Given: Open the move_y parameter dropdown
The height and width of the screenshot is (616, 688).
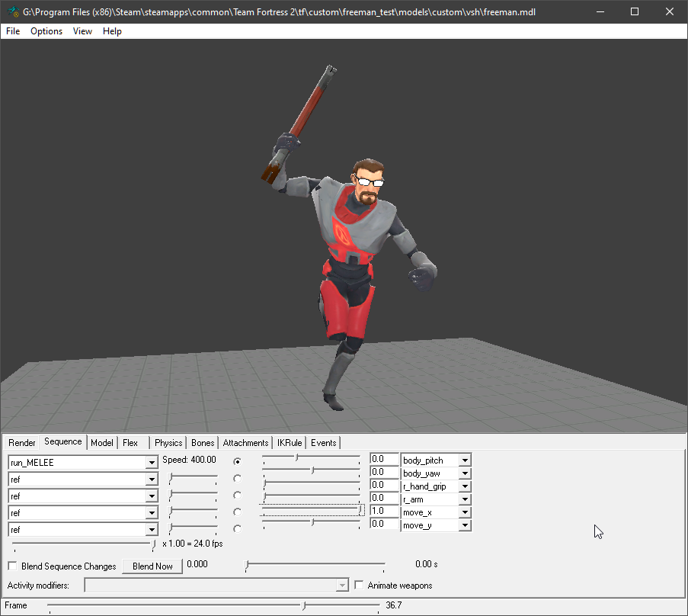Looking at the screenshot, I should (465, 525).
